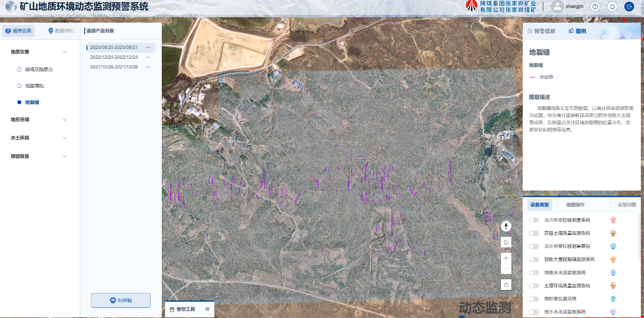Select the 地面塌陷 radio option
This screenshot has height=318, width=644.
pyautogui.click(x=19, y=86)
